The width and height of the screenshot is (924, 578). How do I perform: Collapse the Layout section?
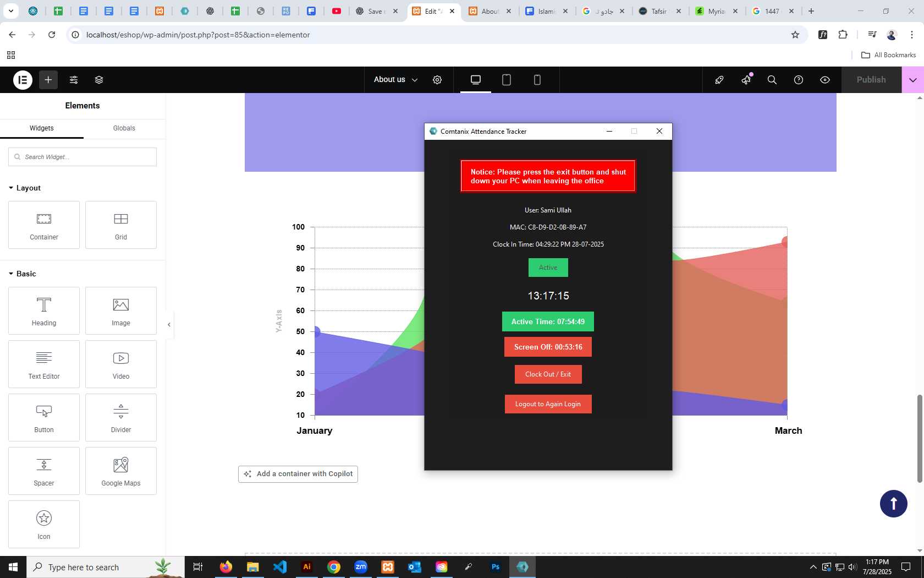tap(25, 188)
